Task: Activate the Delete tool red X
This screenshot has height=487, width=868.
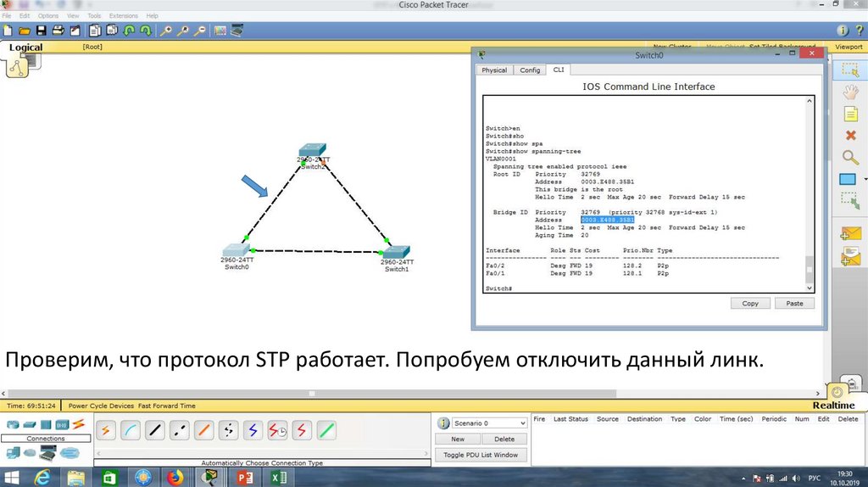Action: [x=851, y=135]
